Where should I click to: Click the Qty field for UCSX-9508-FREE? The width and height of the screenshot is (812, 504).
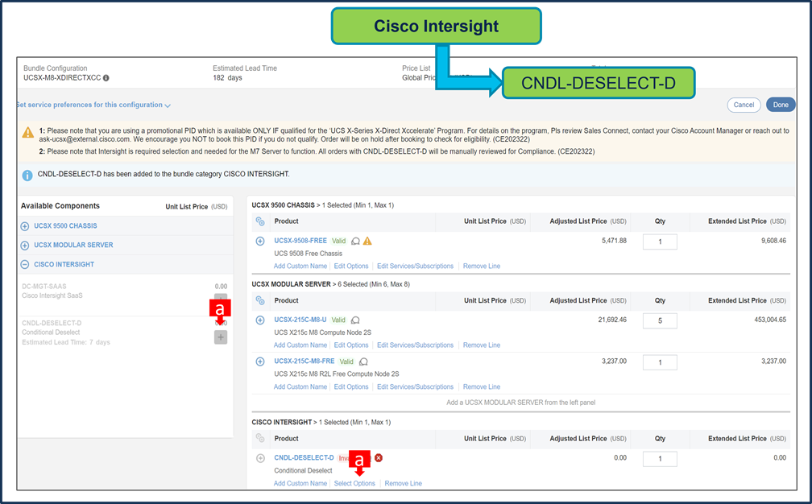click(x=660, y=242)
